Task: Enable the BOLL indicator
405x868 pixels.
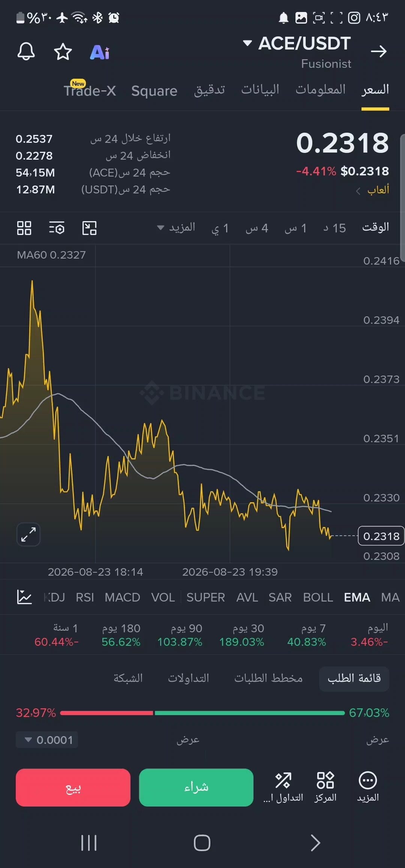Action: tap(318, 597)
